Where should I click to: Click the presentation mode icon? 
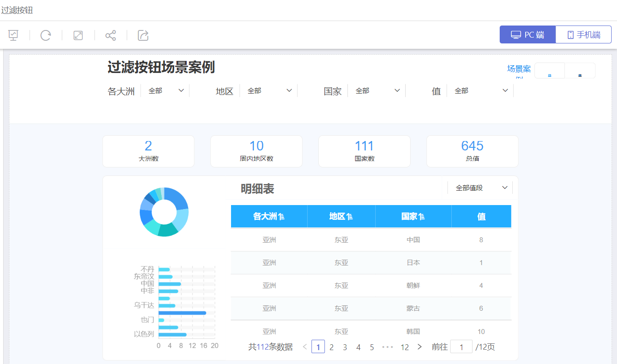point(13,35)
